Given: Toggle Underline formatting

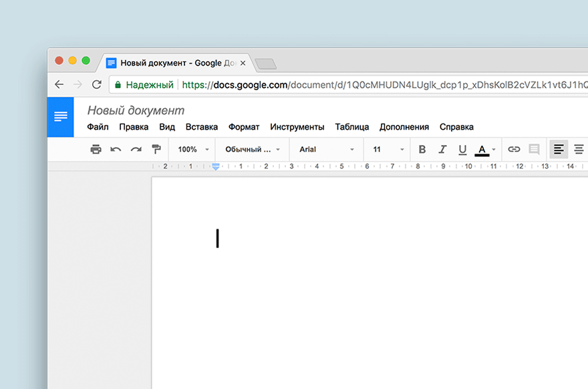Looking at the screenshot, I should click(x=462, y=150).
